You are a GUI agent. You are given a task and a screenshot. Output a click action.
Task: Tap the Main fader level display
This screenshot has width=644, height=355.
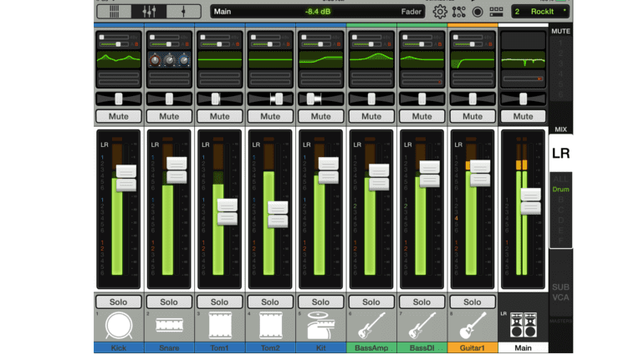[318, 12]
